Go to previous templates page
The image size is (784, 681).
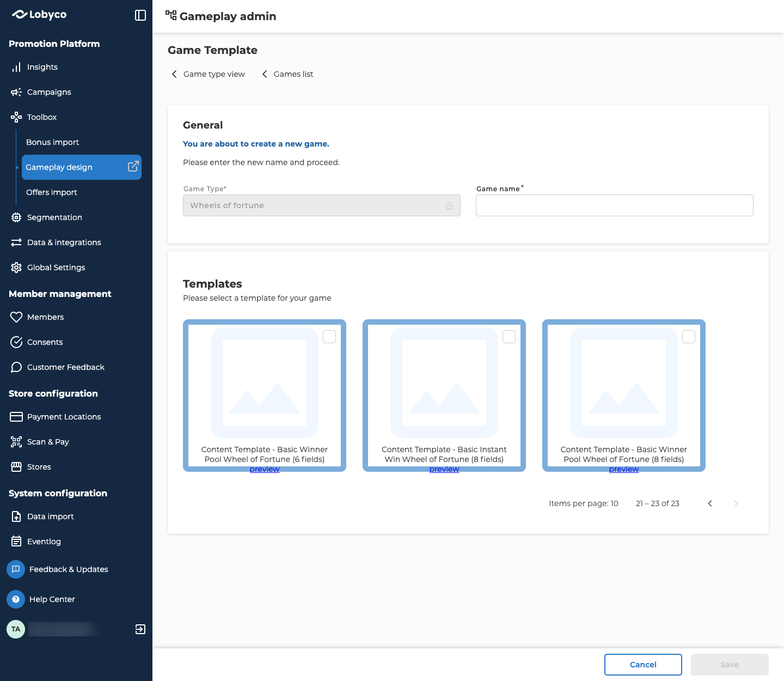[710, 503]
